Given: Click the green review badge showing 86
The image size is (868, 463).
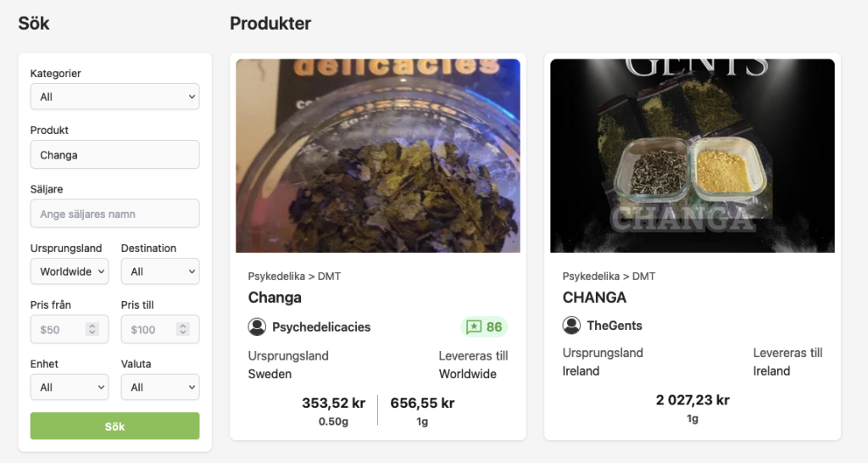Looking at the screenshot, I should tap(485, 327).
